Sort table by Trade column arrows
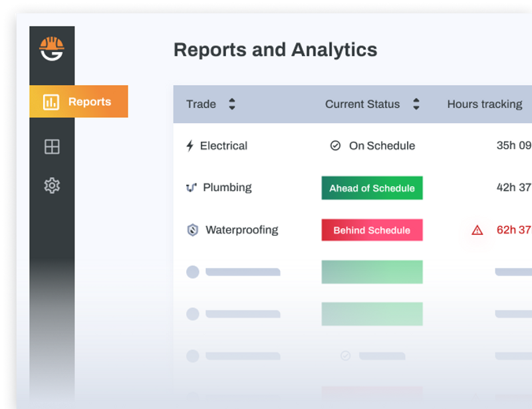 coord(231,104)
